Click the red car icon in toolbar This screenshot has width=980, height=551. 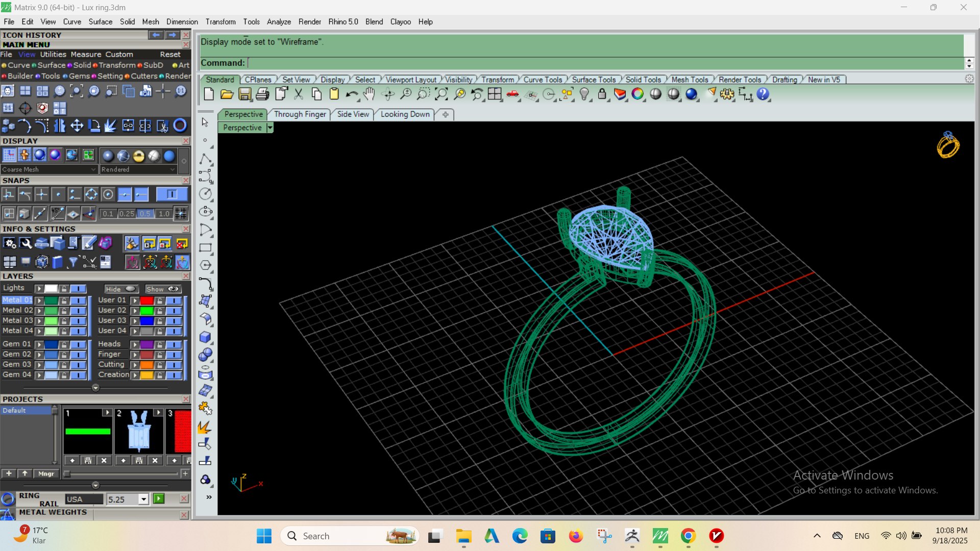click(513, 94)
